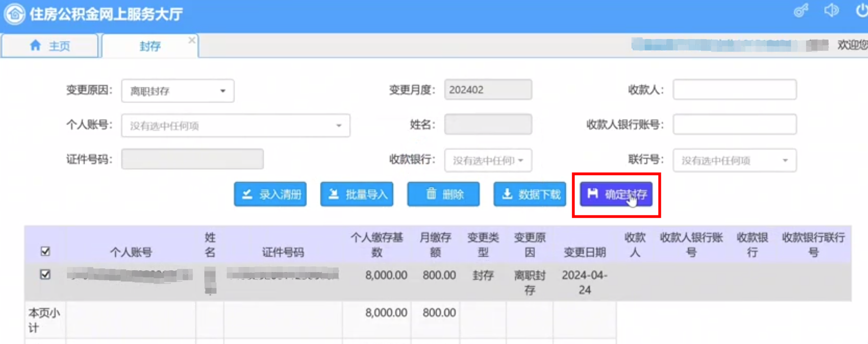This screenshot has height=344, width=868.
Task: Click the key icon in header
Action: (801, 10)
